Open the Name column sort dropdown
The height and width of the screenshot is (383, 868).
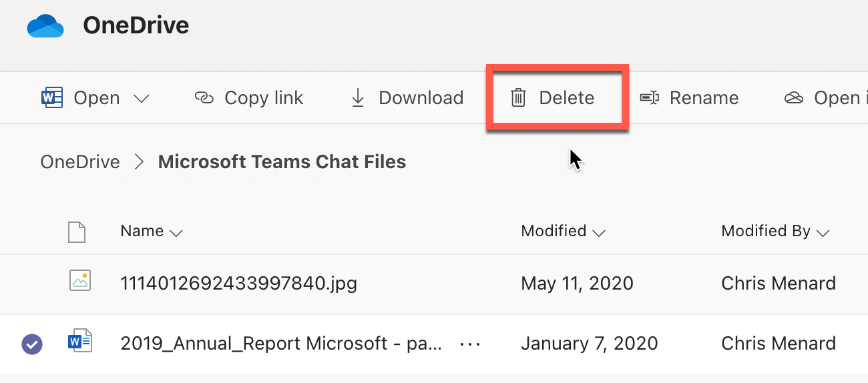176,233
